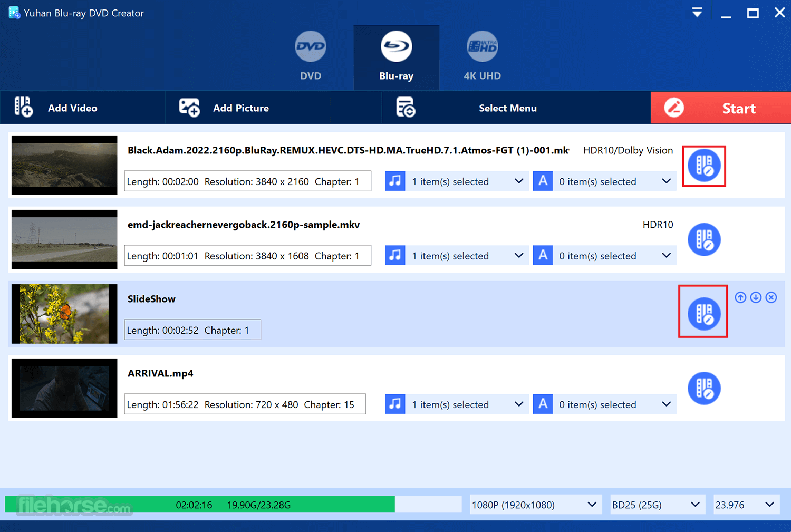Screen dimensions: 791x532
Task: Click the Add Picture image icon
Action: tap(189, 108)
